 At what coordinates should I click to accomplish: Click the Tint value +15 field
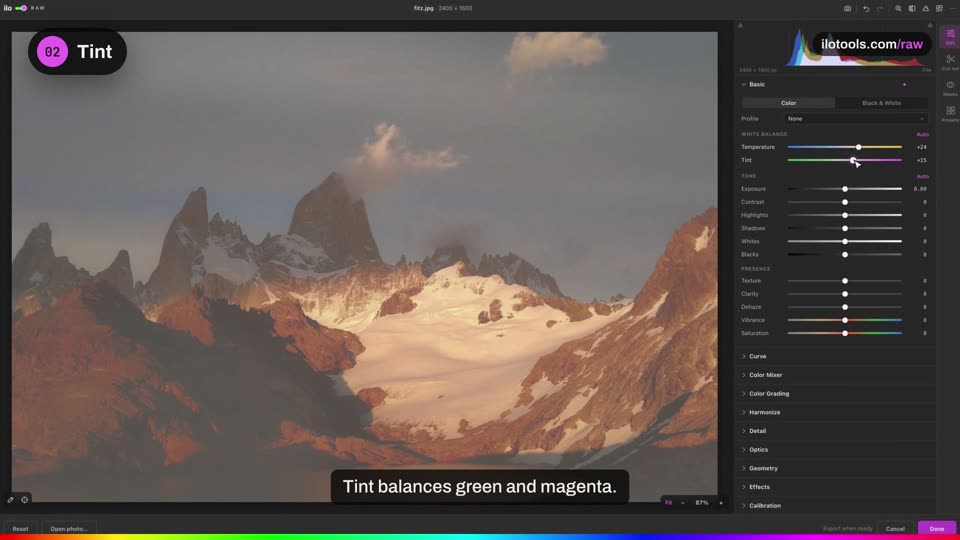921,160
